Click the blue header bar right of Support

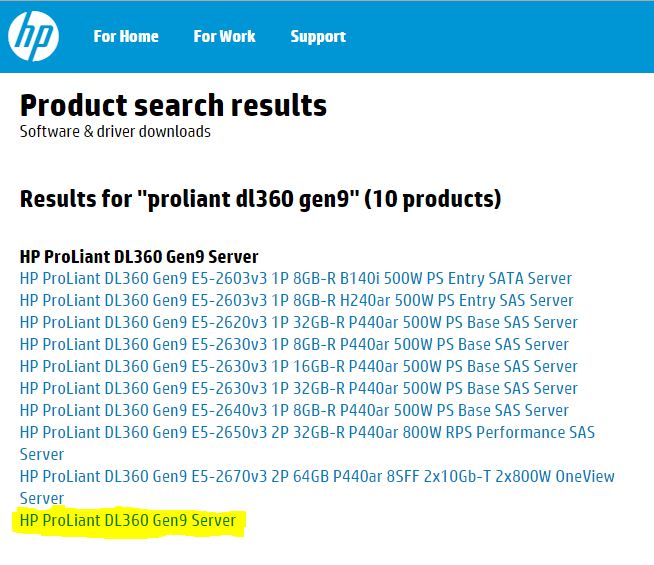(x=500, y=37)
